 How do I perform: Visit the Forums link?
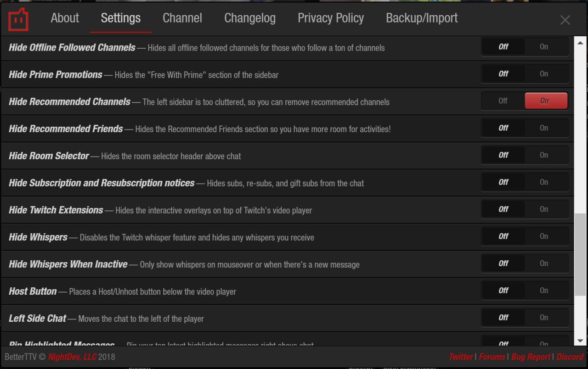492,357
